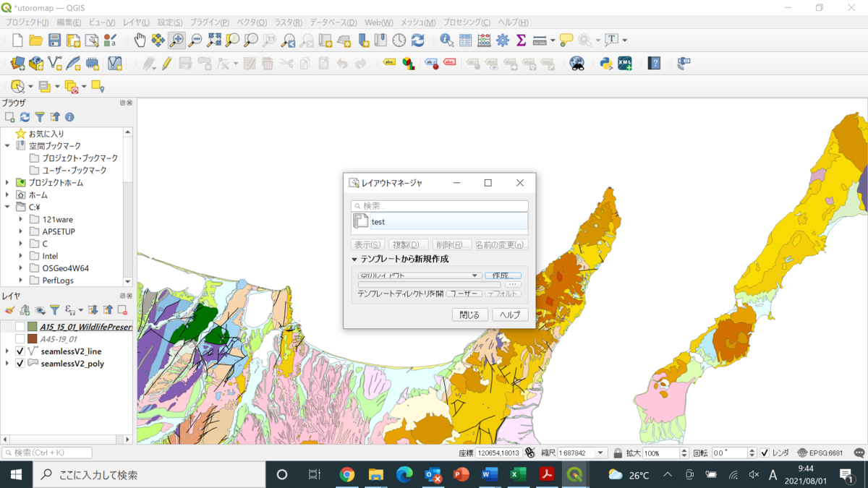Save project with the floppy disk icon
Viewport: 868px width, 488px height.
point(54,40)
